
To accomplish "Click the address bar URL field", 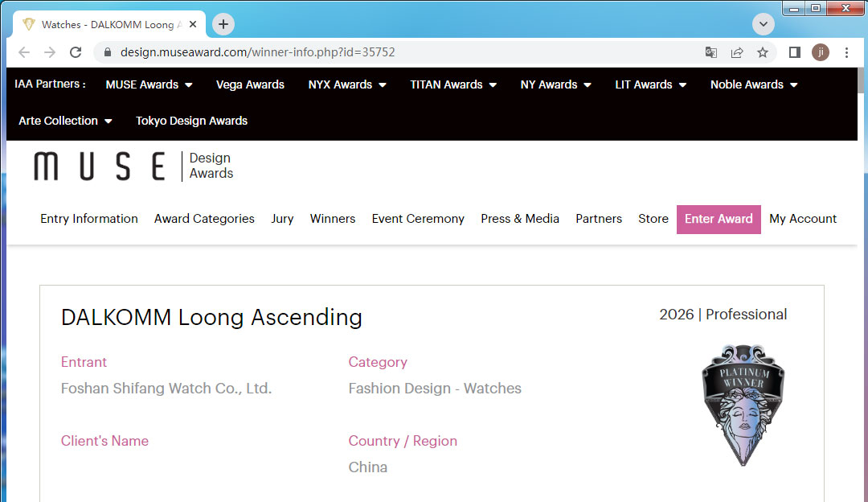I will (x=402, y=52).
